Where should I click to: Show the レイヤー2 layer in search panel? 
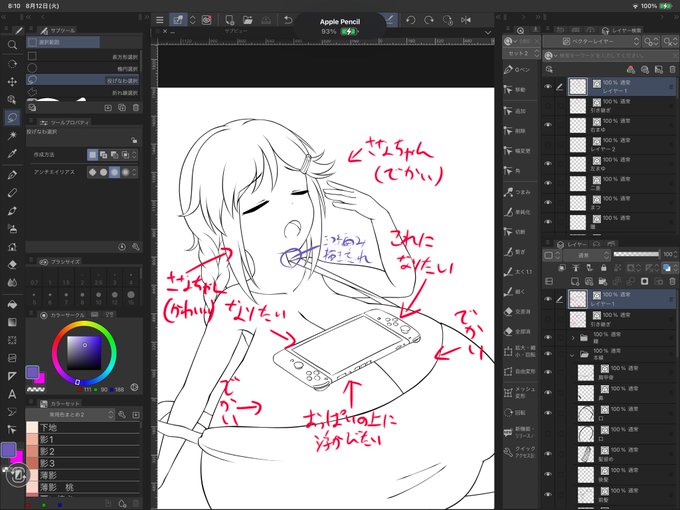548,144
